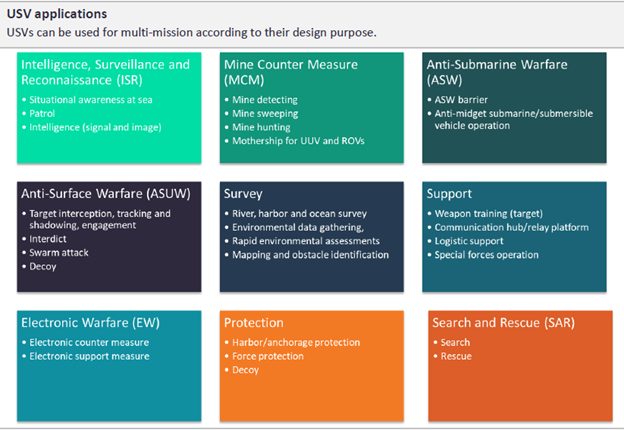Click the 'Mine Counter Measure (MCM)' title
Image resolution: width=624 pixels, height=430 pixels.
coord(291,72)
